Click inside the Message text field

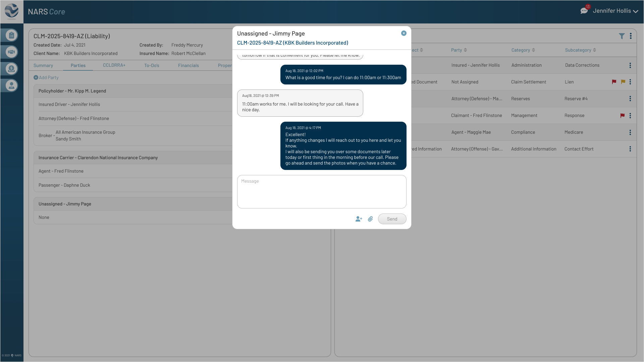[x=321, y=192]
